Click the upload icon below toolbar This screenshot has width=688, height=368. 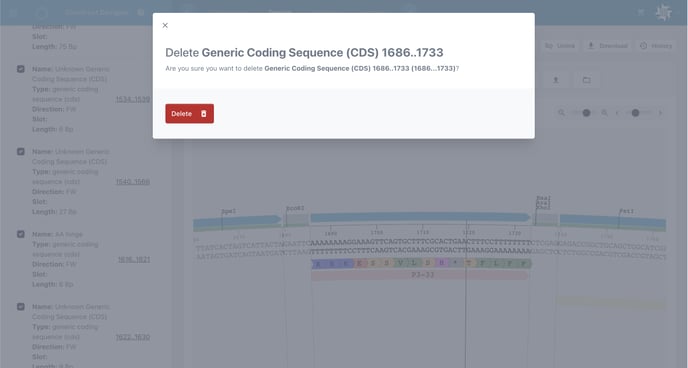[x=555, y=80]
